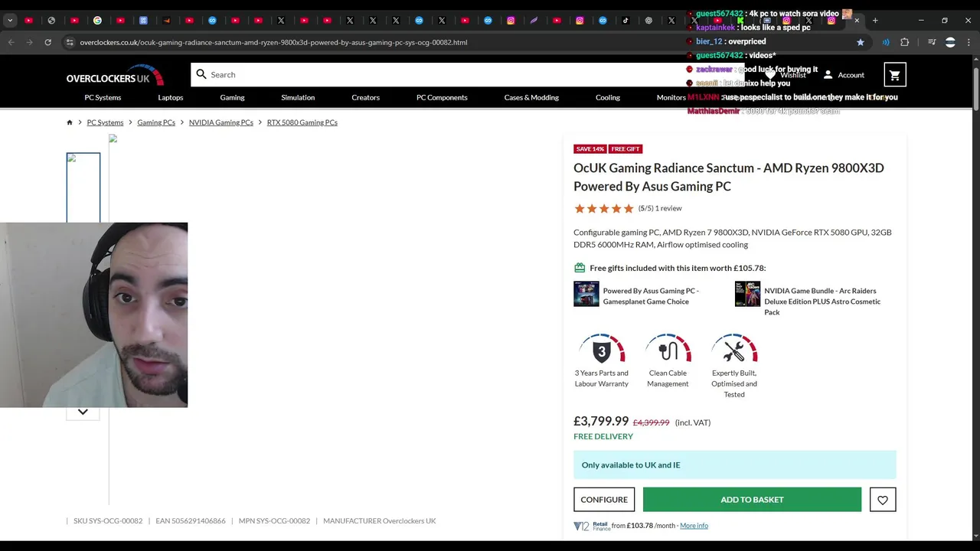This screenshot has width=980, height=551.
Task: Open the shopping basket icon
Action: (x=894, y=74)
